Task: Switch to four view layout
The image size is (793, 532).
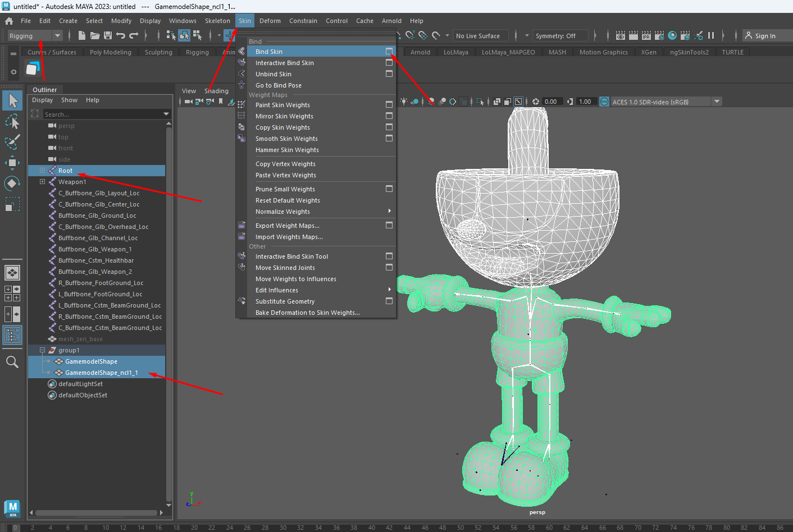Action: point(12,293)
